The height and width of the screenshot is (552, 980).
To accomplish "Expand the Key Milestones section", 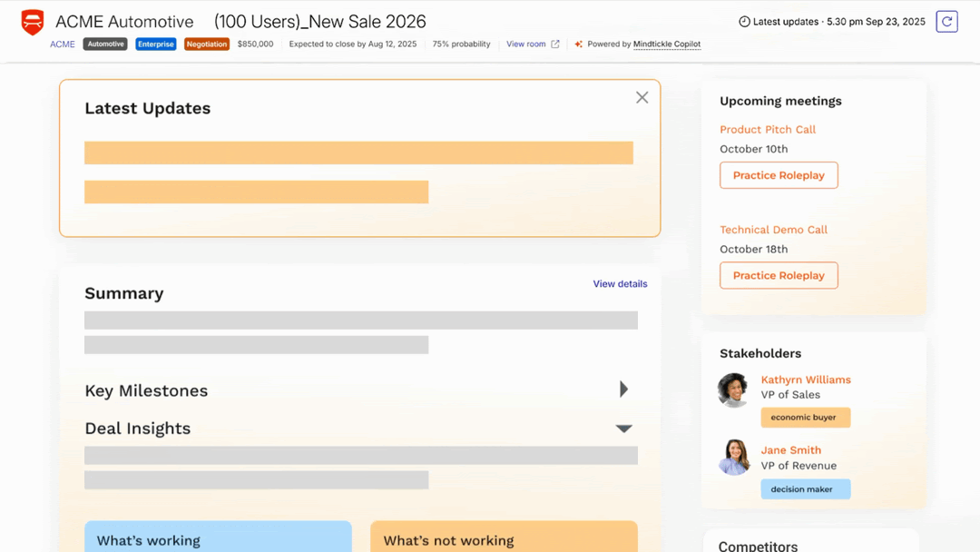I will tap(623, 389).
